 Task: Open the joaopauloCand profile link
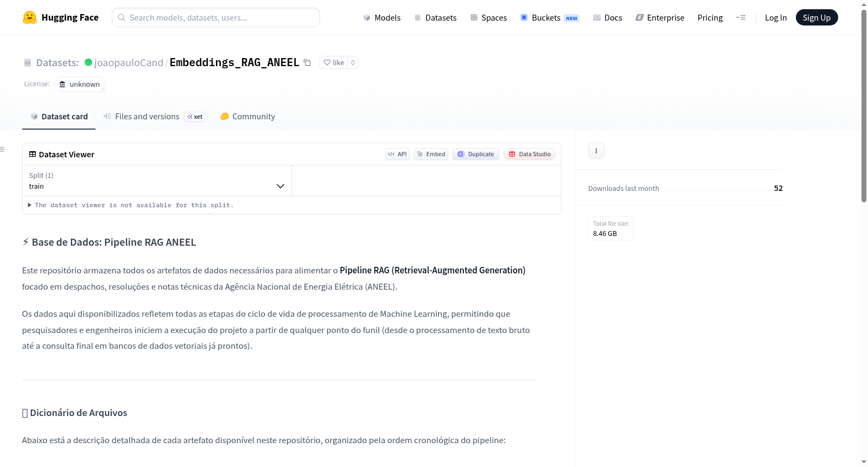pos(129,62)
